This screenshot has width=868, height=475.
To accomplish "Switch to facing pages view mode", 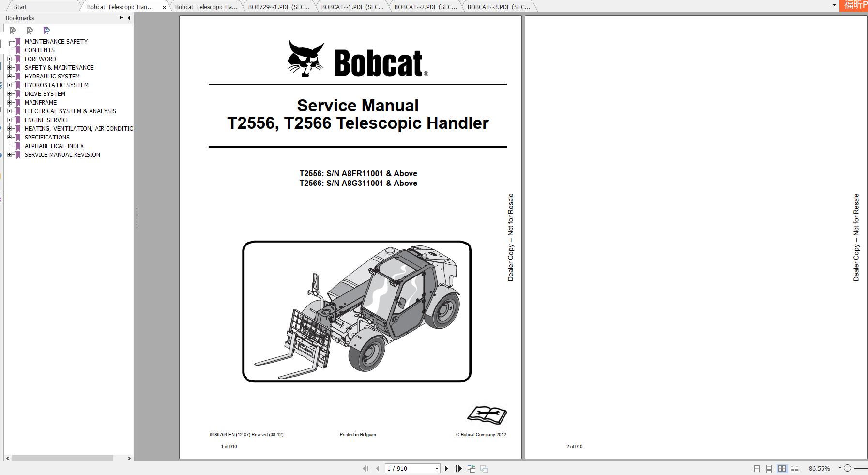I will pos(781,468).
